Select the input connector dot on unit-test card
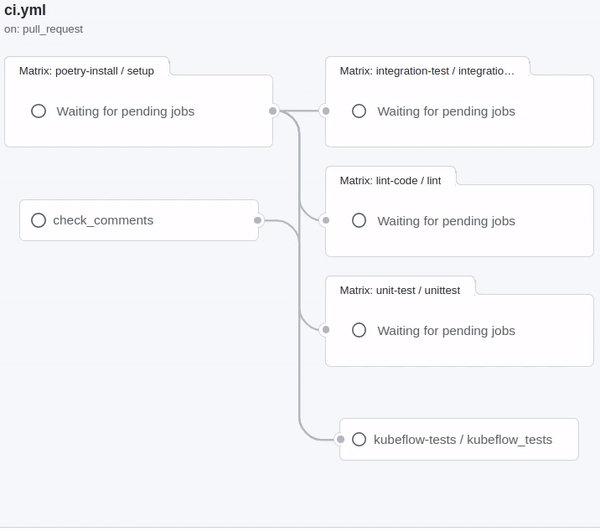The width and height of the screenshot is (600, 531). [325, 330]
